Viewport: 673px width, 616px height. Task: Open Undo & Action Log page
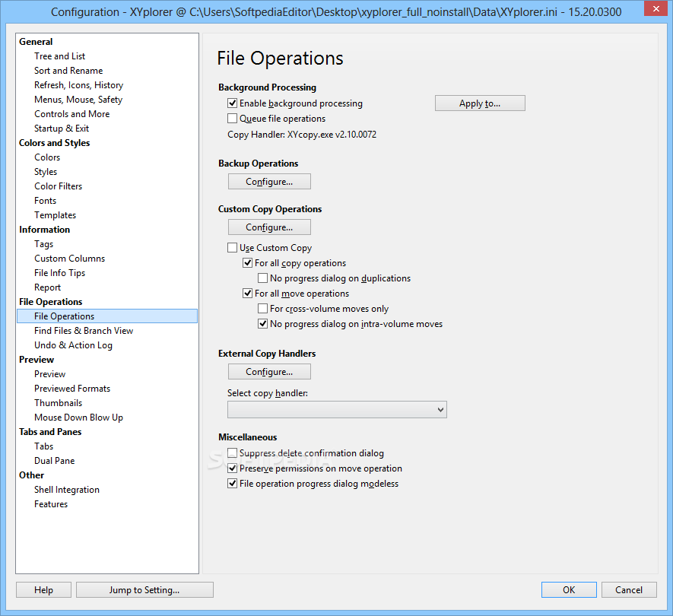point(74,345)
